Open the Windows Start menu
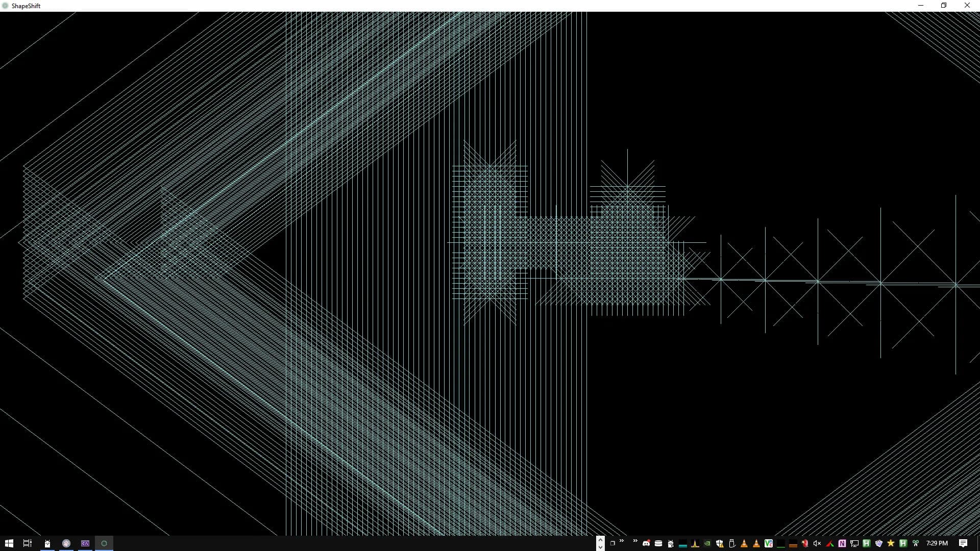Image resolution: width=980 pixels, height=551 pixels. (x=9, y=543)
